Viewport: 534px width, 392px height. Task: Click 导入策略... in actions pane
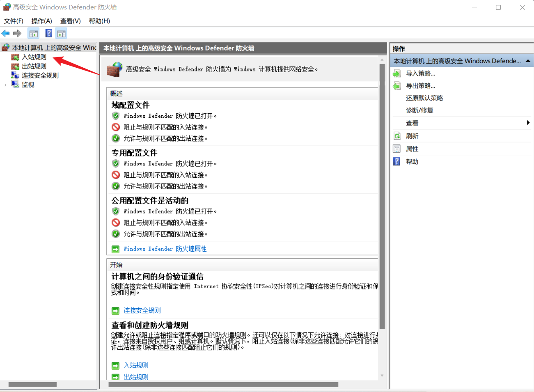point(420,73)
